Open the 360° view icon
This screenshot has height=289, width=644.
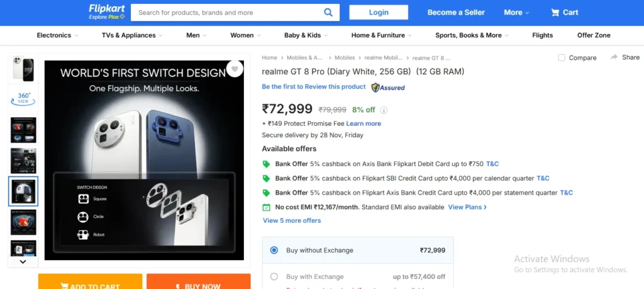tap(23, 98)
